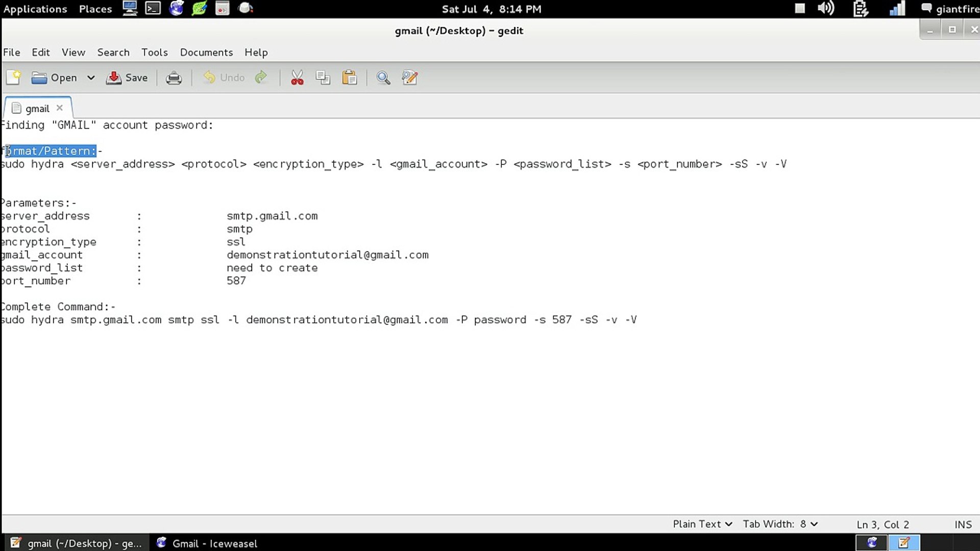This screenshot has height=551, width=980.
Task: Print the current document
Action: click(174, 78)
